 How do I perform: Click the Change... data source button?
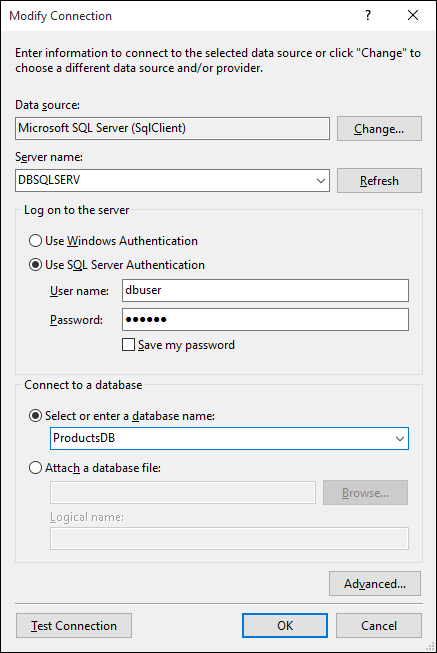click(379, 129)
